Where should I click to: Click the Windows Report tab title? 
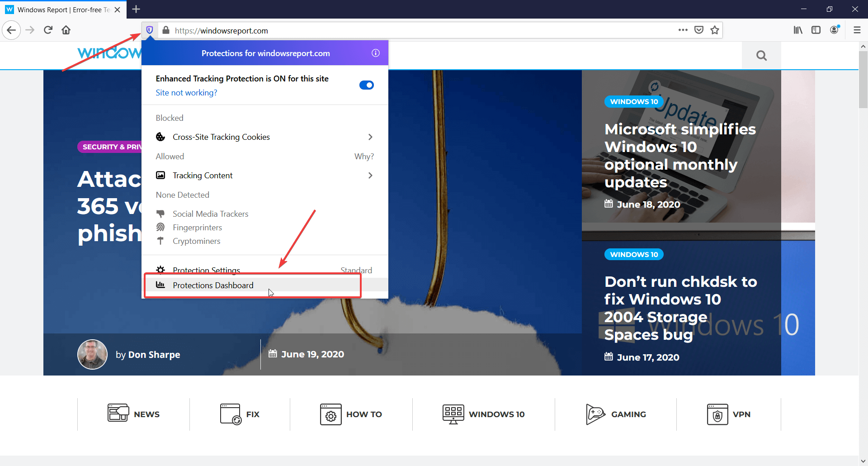(63, 10)
